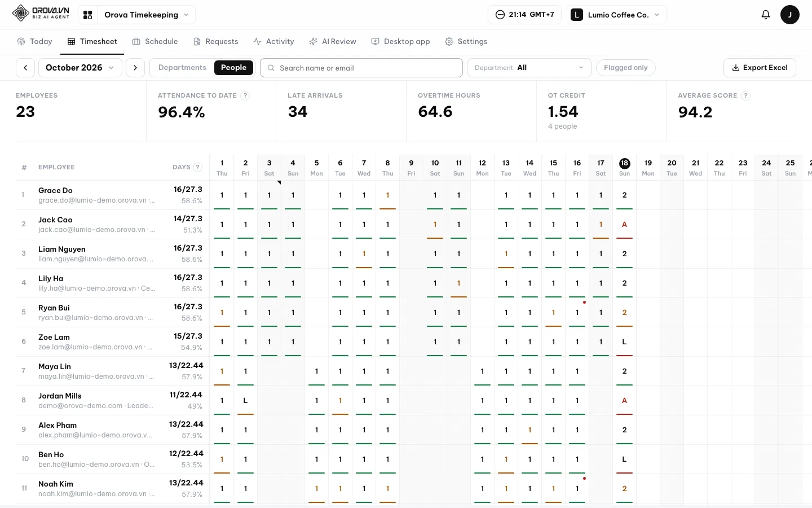Click the Orova.vn logo
Image resolution: width=812 pixels, height=508 pixels.
coord(41,13)
